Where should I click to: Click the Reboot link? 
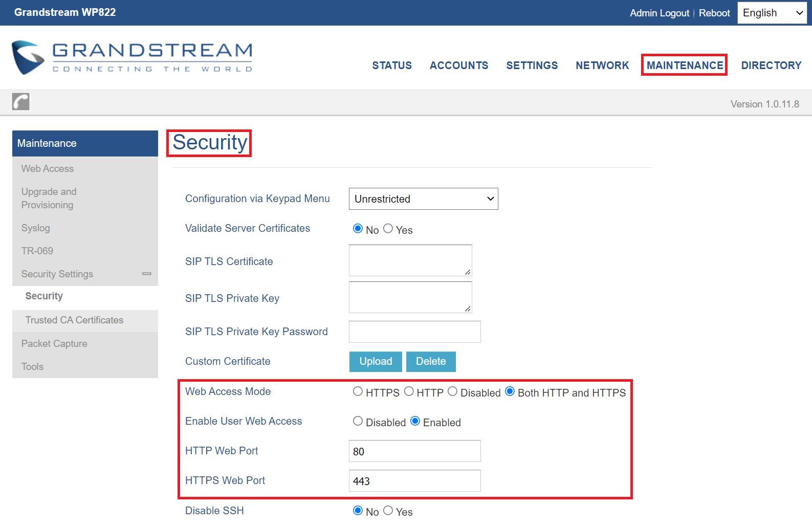[x=714, y=13]
